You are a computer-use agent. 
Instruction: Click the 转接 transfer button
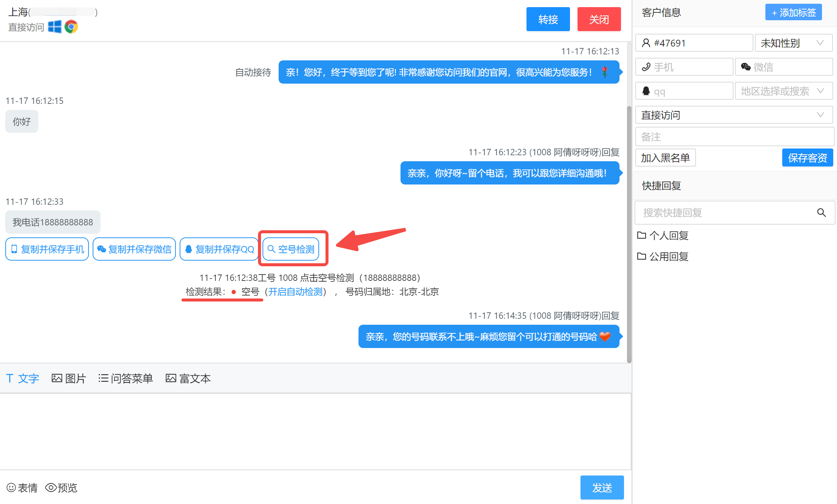(x=548, y=19)
